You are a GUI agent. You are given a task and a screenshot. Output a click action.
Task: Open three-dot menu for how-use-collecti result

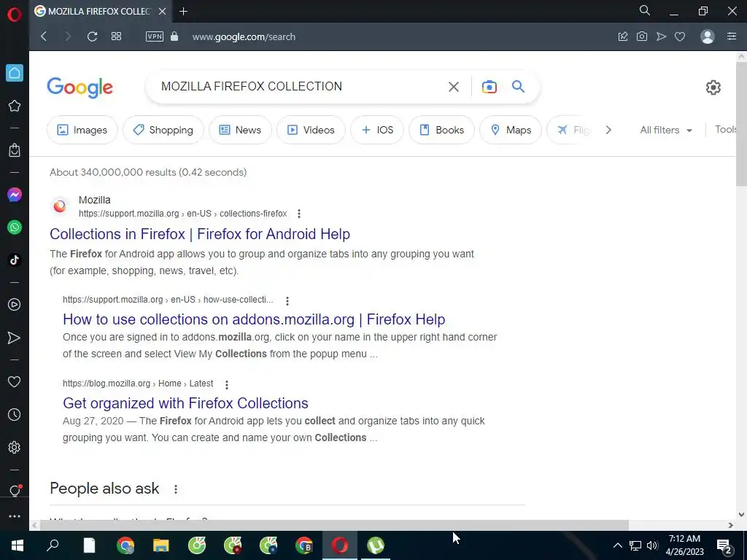[x=287, y=301]
